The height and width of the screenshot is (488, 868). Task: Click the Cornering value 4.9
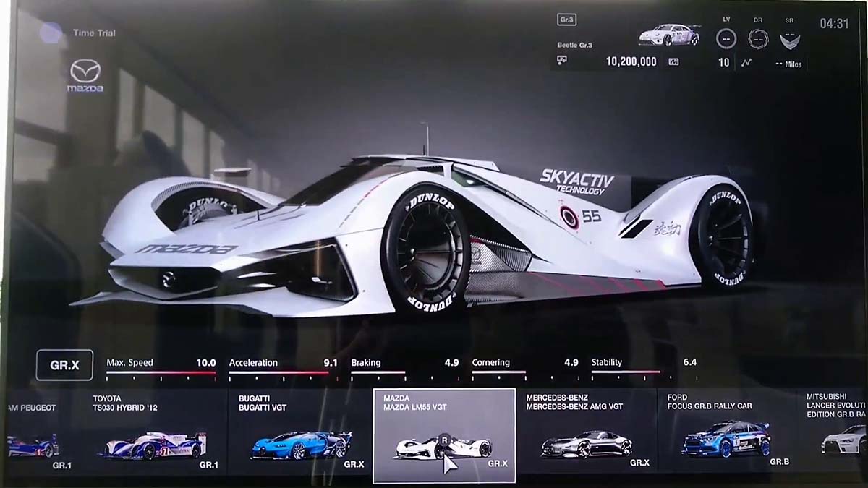point(571,362)
